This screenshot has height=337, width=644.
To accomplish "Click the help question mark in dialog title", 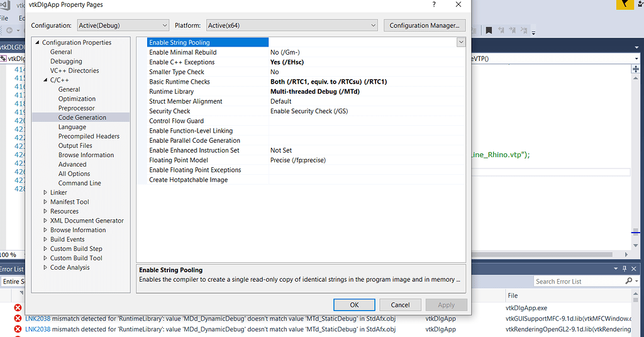I will click(433, 4).
